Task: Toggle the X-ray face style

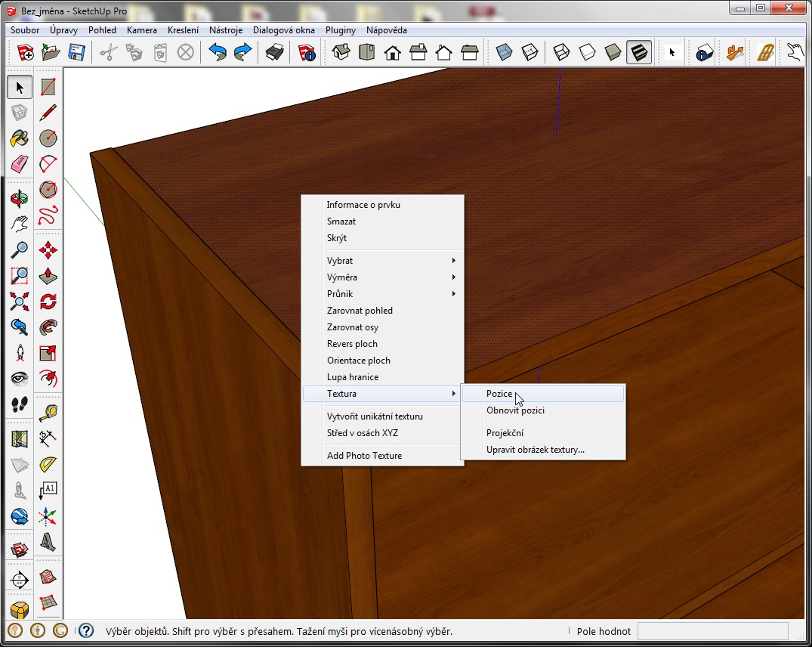Action: click(504, 52)
